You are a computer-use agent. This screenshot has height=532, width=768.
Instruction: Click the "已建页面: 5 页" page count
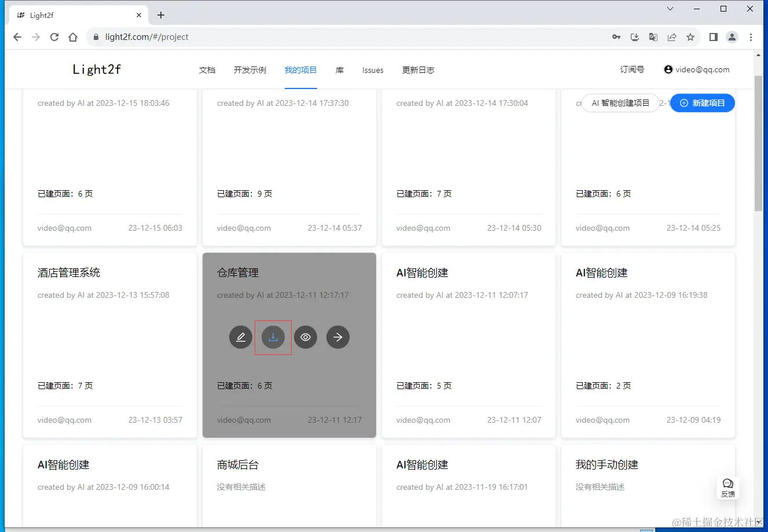[424, 386]
